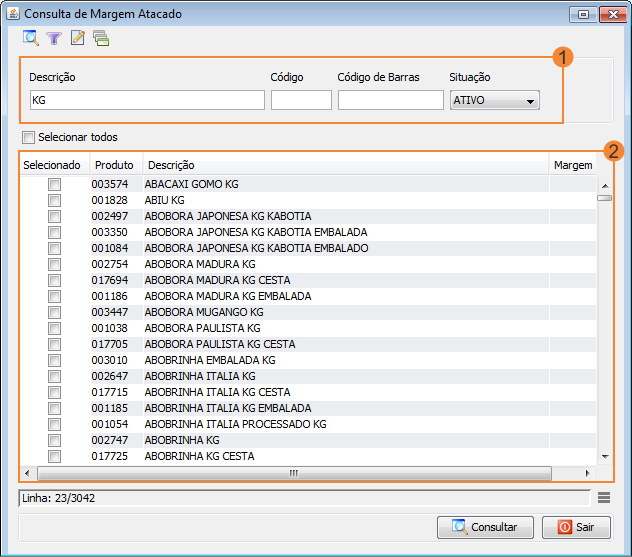
Task: Select checkbox of product 002497
Action: coord(54,216)
